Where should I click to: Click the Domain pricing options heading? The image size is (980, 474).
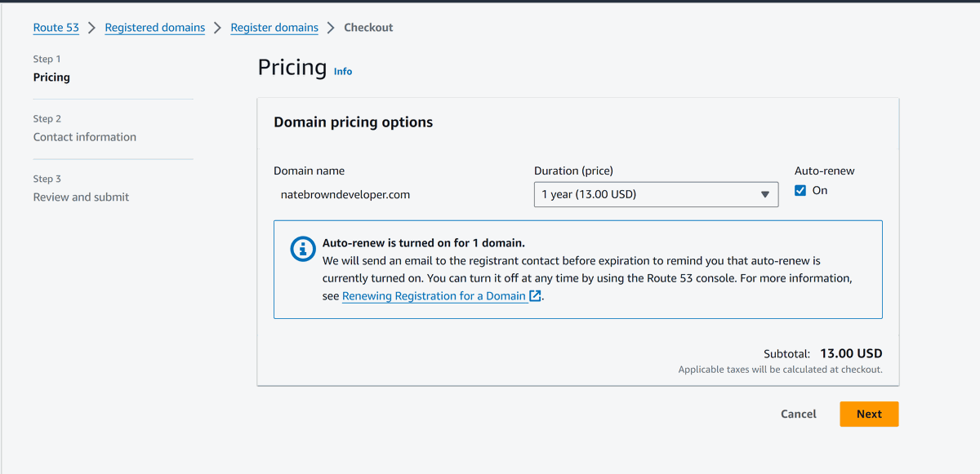point(353,122)
